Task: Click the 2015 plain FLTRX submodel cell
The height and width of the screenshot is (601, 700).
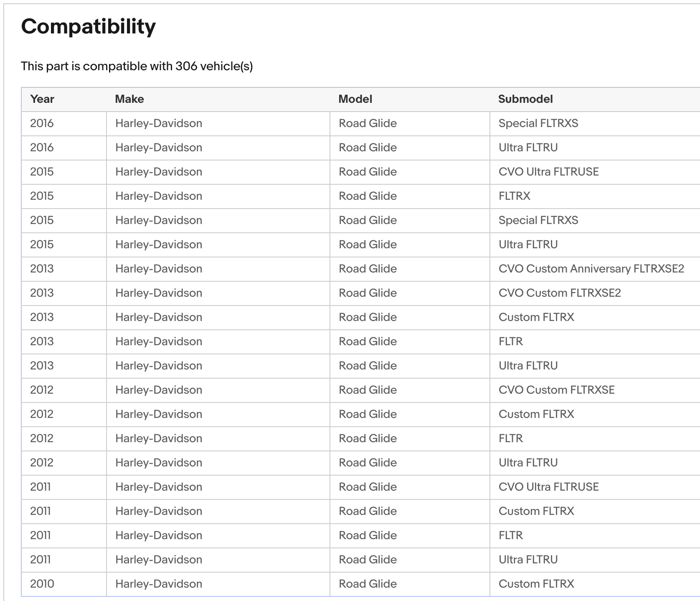Action: coord(514,196)
